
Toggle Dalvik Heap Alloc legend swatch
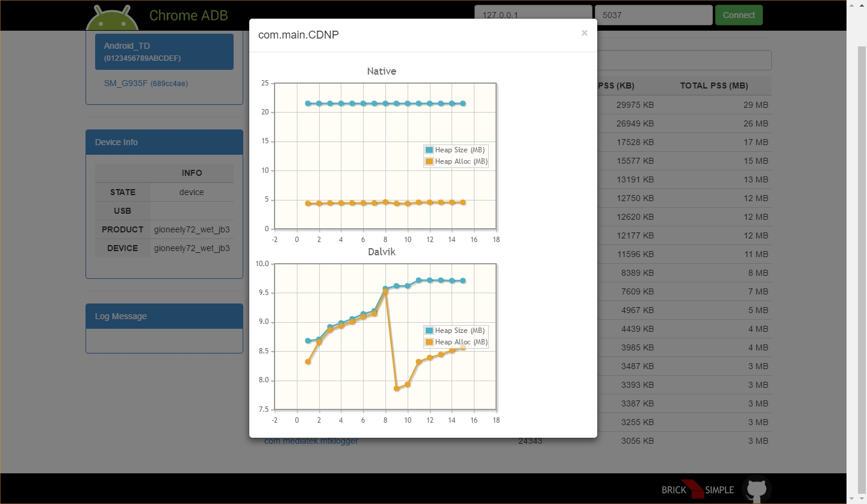(429, 342)
